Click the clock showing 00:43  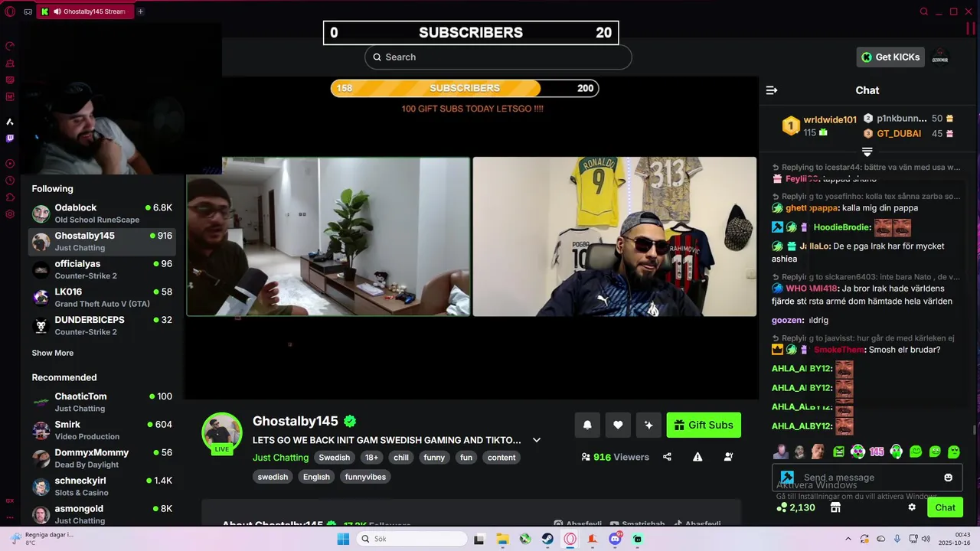tap(963, 534)
